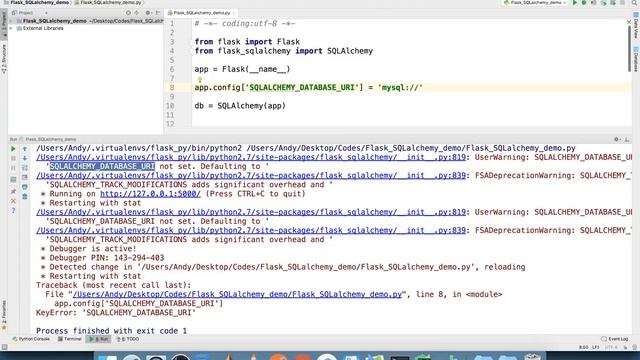Open the traceback file link Flask_SQLalchemy_demo.py
640x360 pixels.
[237, 294]
